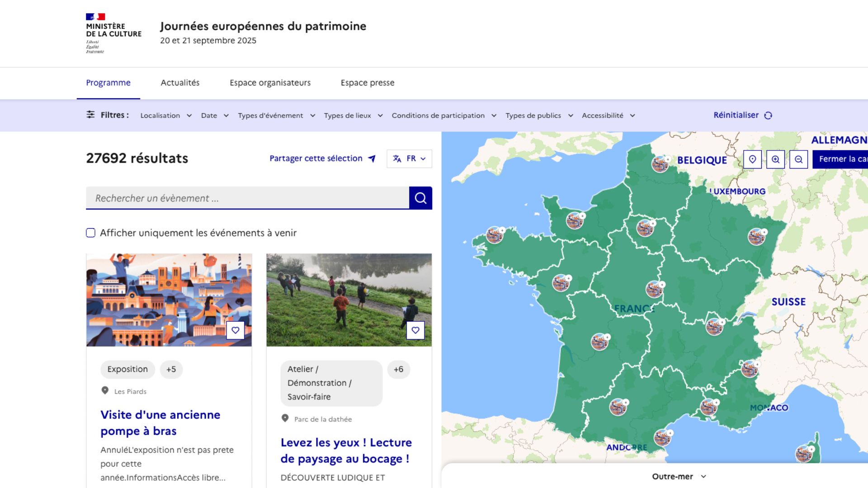This screenshot has width=868, height=488.
Task: Click the Ministère de la Culture logo
Action: point(113,33)
